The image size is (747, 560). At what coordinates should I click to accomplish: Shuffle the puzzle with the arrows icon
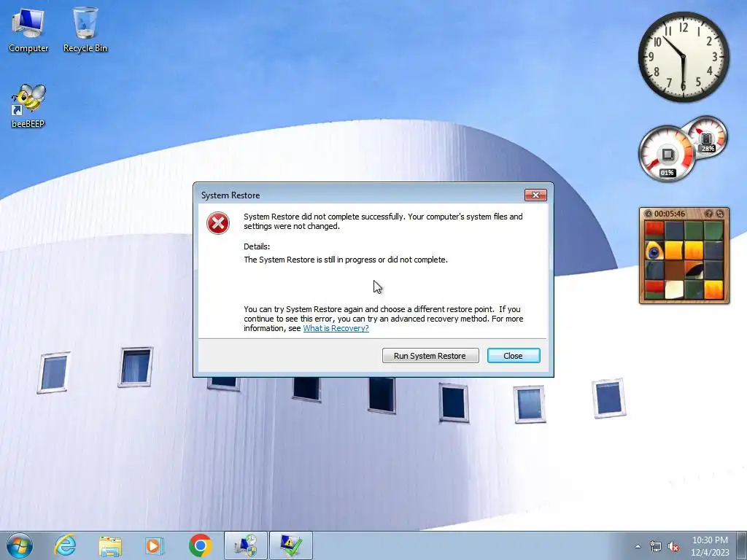click(x=720, y=214)
